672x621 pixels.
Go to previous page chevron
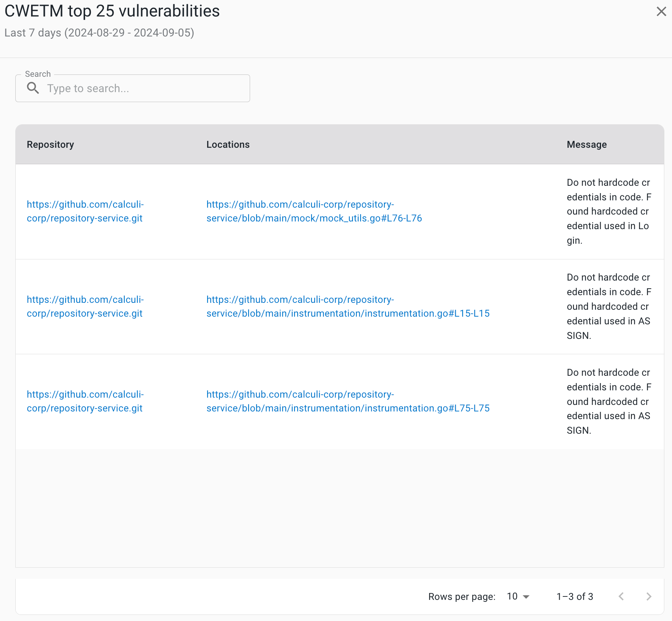tap(621, 596)
